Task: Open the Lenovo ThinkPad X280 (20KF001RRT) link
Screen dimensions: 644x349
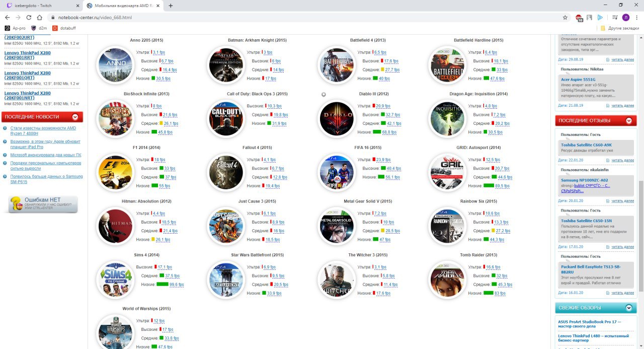Action: 28,55
